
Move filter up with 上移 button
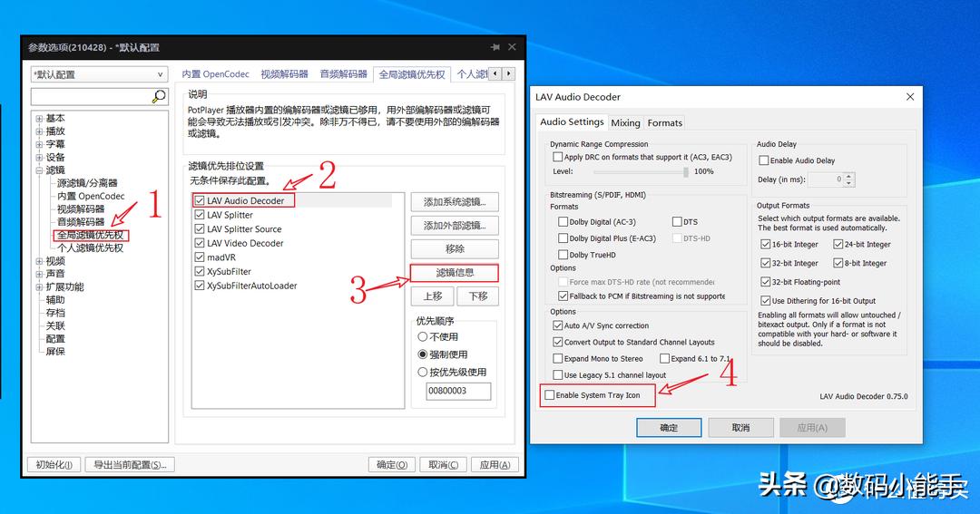[433, 296]
